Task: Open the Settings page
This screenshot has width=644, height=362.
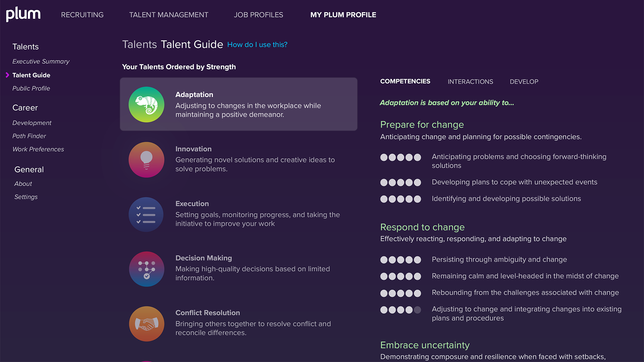Action: pos(26,197)
